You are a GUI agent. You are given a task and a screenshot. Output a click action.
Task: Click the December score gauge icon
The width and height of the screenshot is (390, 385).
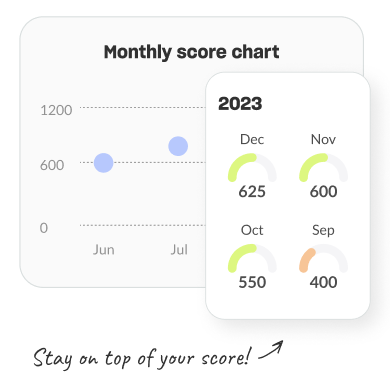click(x=252, y=167)
